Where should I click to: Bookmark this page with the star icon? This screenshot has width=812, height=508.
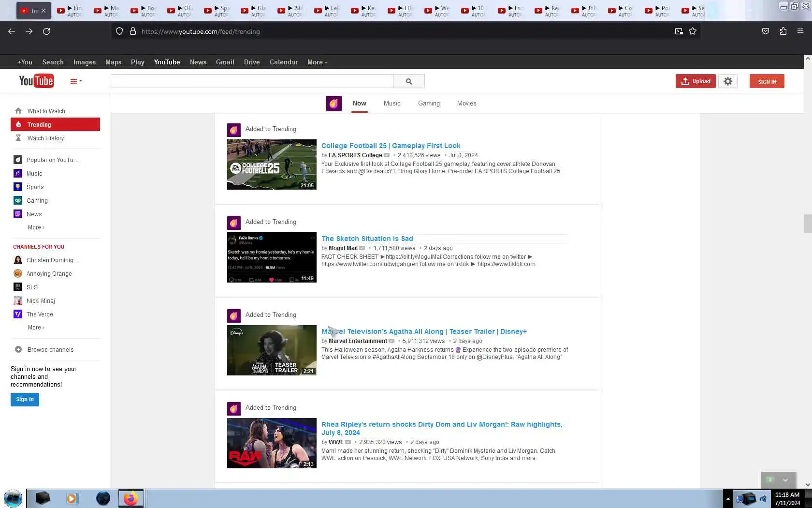(x=693, y=31)
